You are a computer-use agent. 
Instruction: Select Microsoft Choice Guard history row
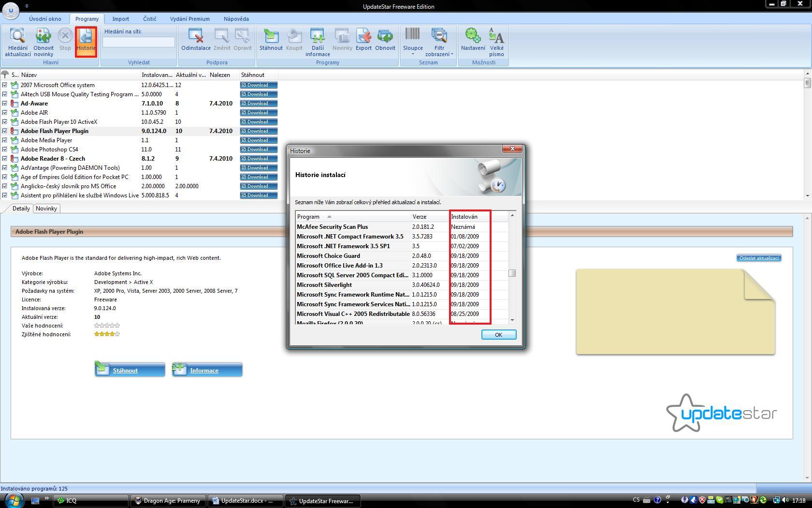(x=402, y=256)
